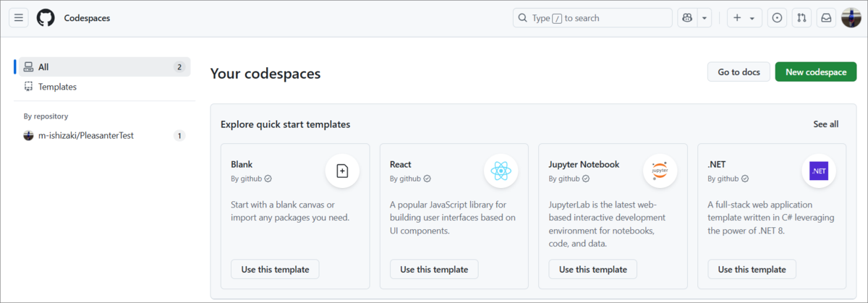The height and width of the screenshot is (303, 868).
Task: Click the Jupyter Notebook logo icon
Action: tap(660, 171)
